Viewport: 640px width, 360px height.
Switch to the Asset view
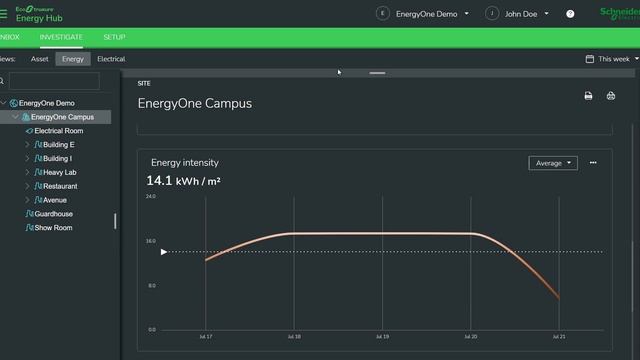pos(40,59)
